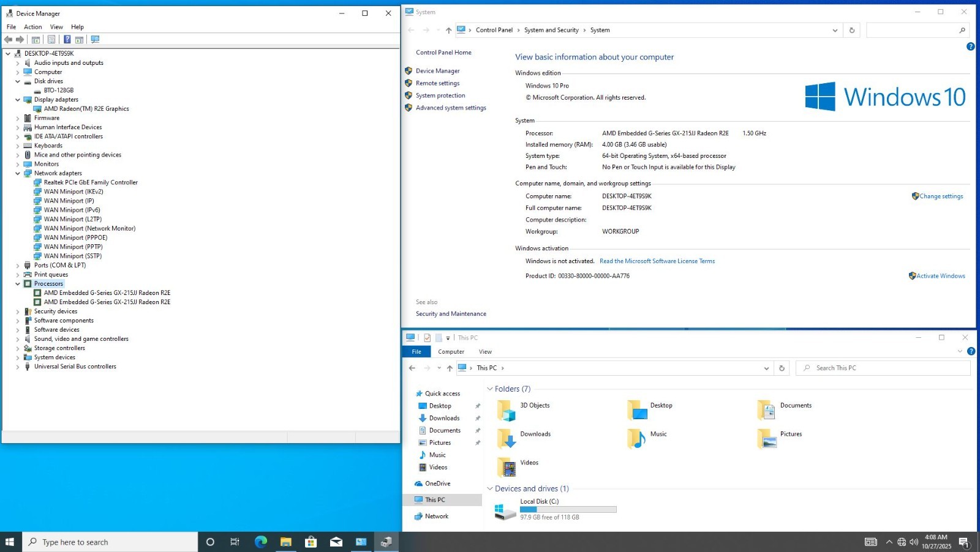Image resolution: width=980 pixels, height=552 pixels.
Task: Open the Windows Start menu
Action: (x=10, y=542)
